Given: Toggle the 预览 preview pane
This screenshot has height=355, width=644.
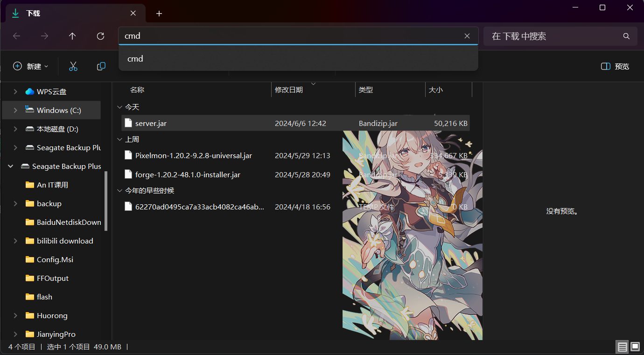Looking at the screenshot, I should [615, 66].
